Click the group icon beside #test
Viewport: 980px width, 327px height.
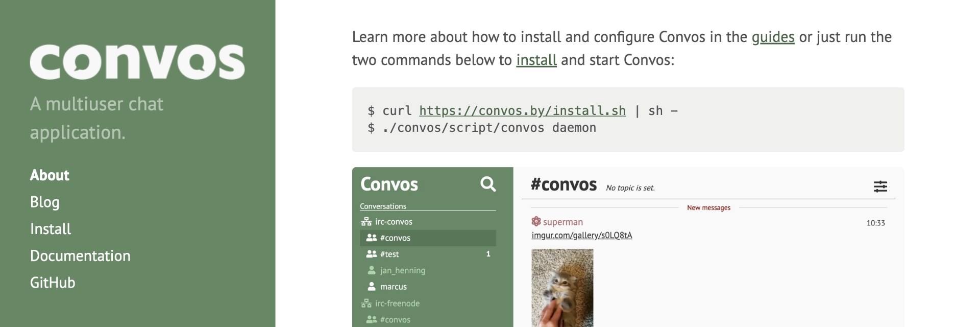coord(372,254)
